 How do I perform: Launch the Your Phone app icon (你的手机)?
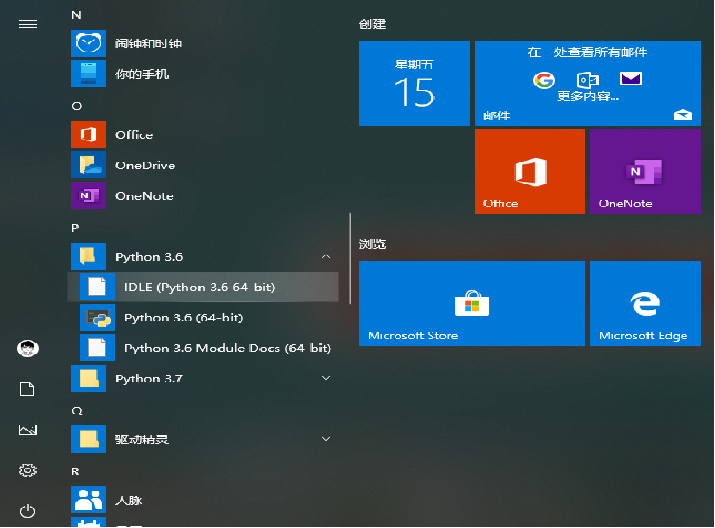coord(88,73)
